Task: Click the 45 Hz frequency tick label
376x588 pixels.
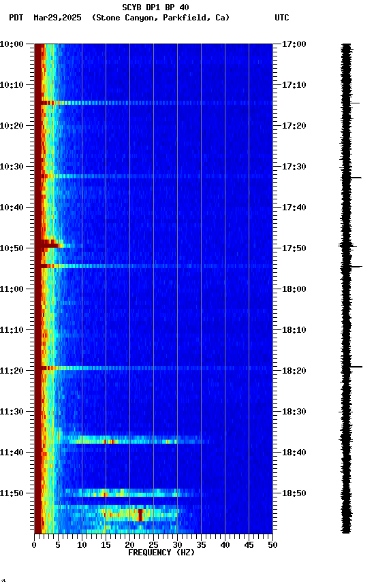Action: point(249,545)
